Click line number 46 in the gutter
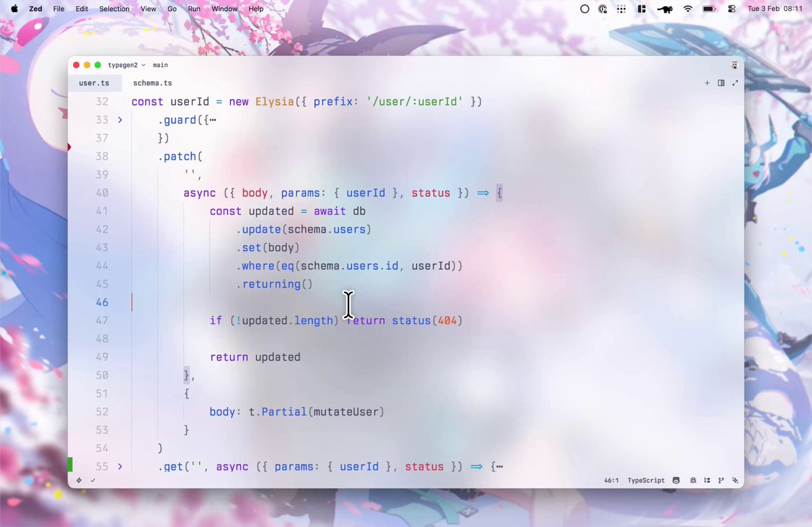 101,302
